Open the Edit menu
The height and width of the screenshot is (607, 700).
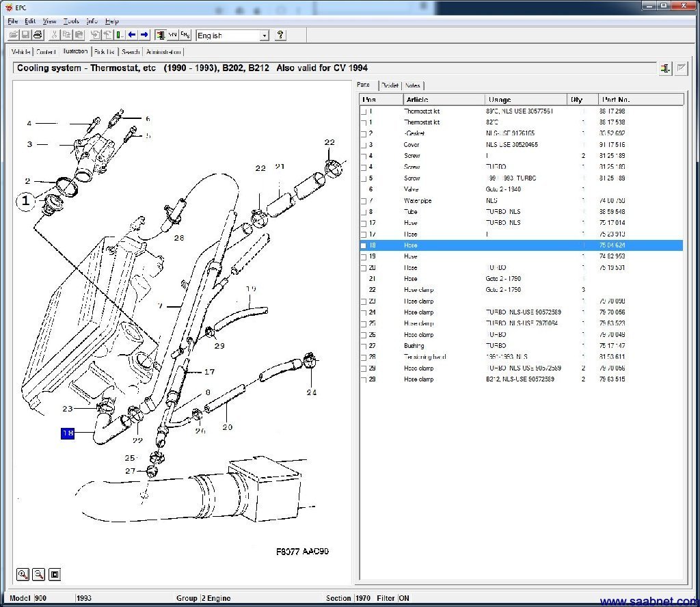[30, 21]
